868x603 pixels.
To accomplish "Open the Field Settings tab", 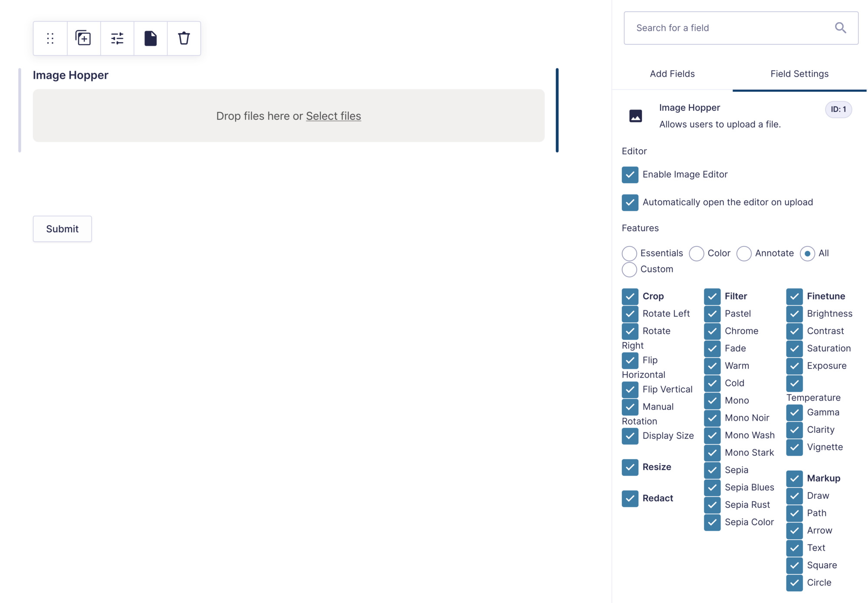I will [799, 74].
